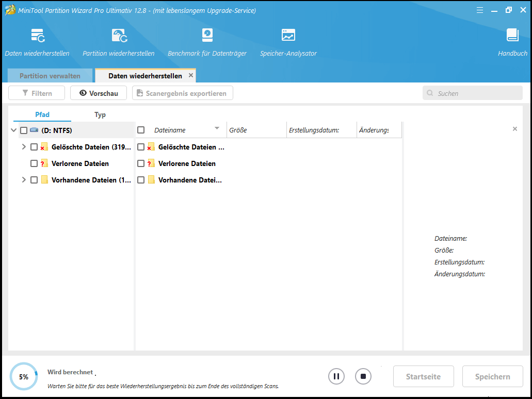Toggle select-all checkbox in Dateiname header
Screen dimensions: 532x399
pos(141,130)
